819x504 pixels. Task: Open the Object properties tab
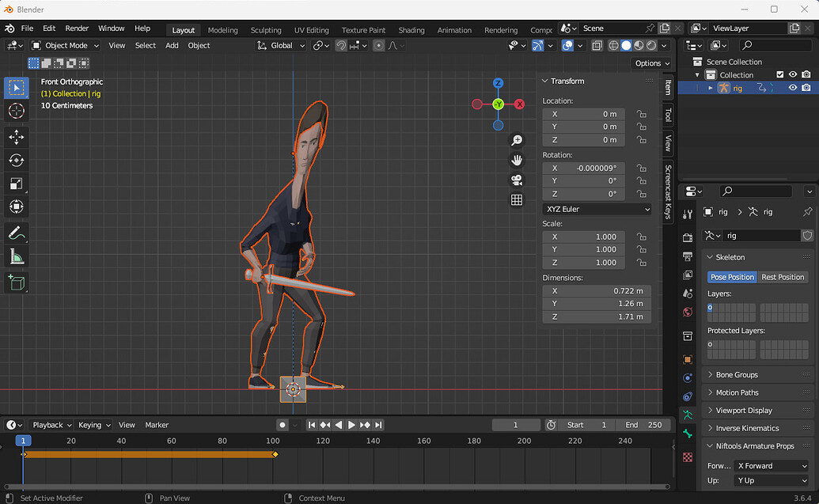(688, 359)
